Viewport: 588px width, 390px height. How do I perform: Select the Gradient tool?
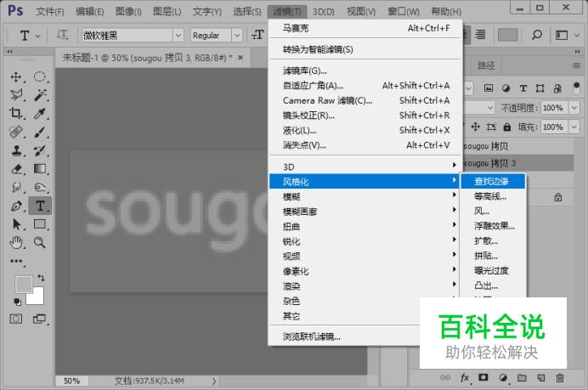point(40,169)
